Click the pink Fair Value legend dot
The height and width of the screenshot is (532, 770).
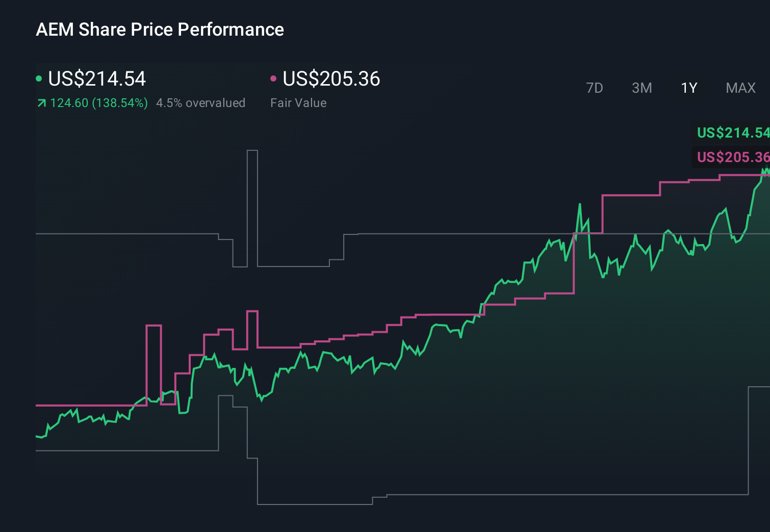[x=273, y=78]
